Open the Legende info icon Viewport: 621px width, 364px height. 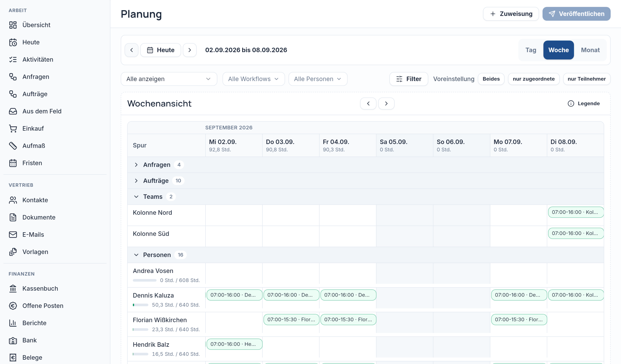tap(571, 103)
